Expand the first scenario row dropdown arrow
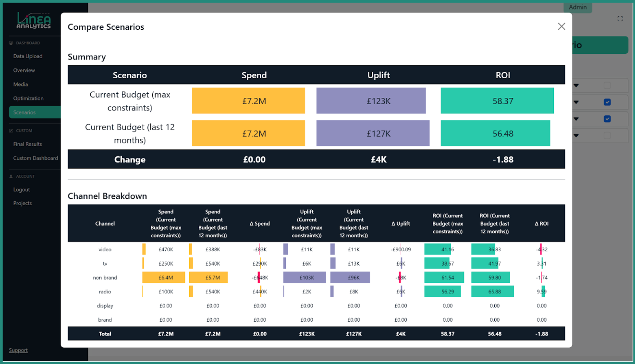 coord(576,86)
